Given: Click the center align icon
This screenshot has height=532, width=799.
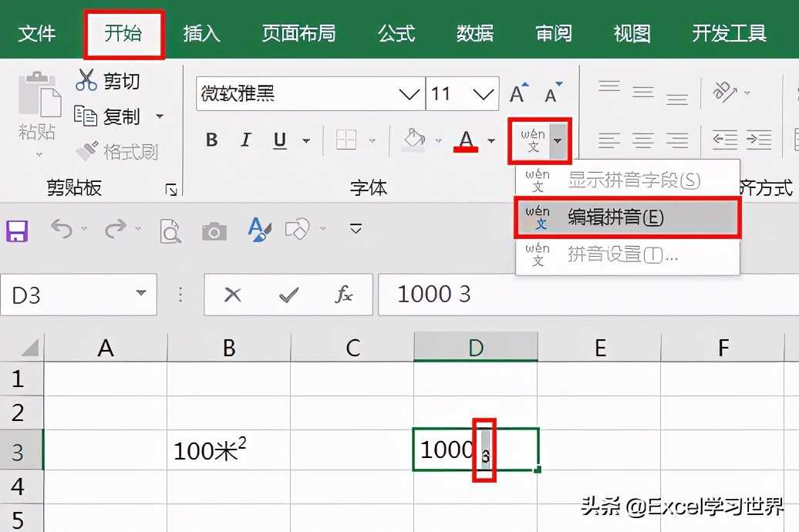Looking at the screenshot, I should (x=643, y=140).
